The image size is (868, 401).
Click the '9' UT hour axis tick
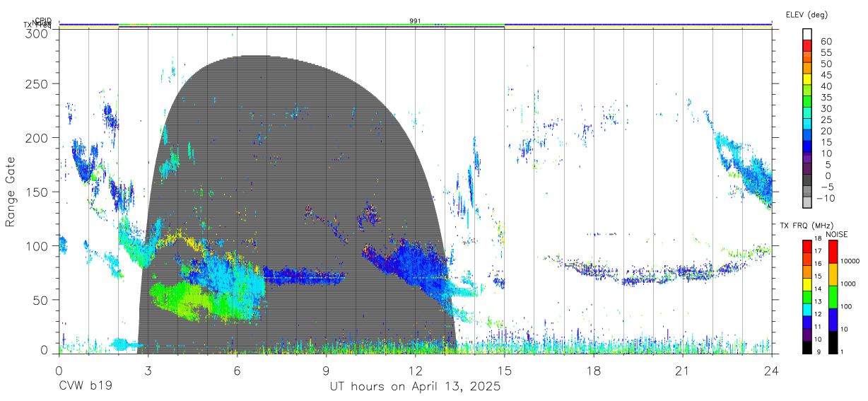(x=326, y=371)
